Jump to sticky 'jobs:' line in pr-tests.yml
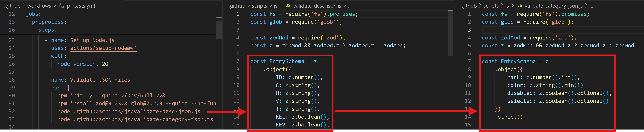The height and width of the screenshot is (132, 644). (x=34, y=14)
